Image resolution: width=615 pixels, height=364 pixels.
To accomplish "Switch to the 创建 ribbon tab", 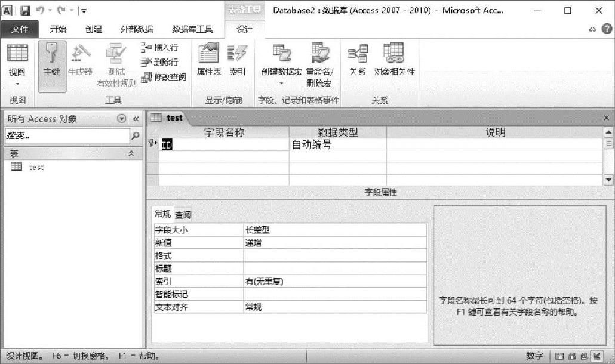I will pyautogui.click(x=93, y=29).
